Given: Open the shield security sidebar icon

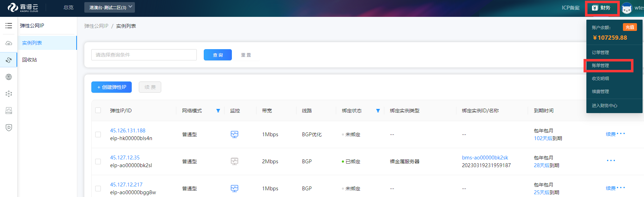Looking at the screenshot, I should point(9,127).
